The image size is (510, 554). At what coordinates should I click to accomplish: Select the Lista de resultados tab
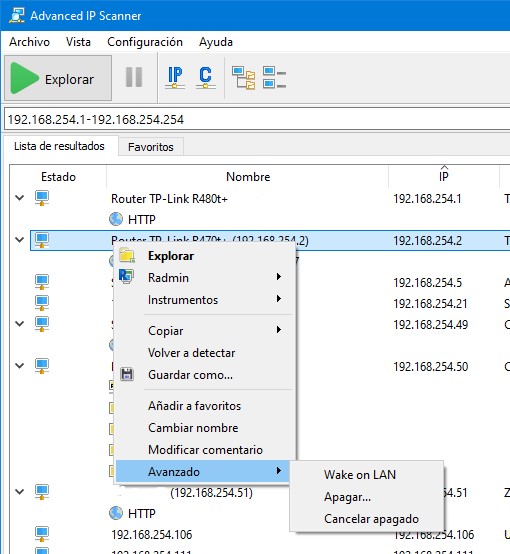click(x=59, y=146)
